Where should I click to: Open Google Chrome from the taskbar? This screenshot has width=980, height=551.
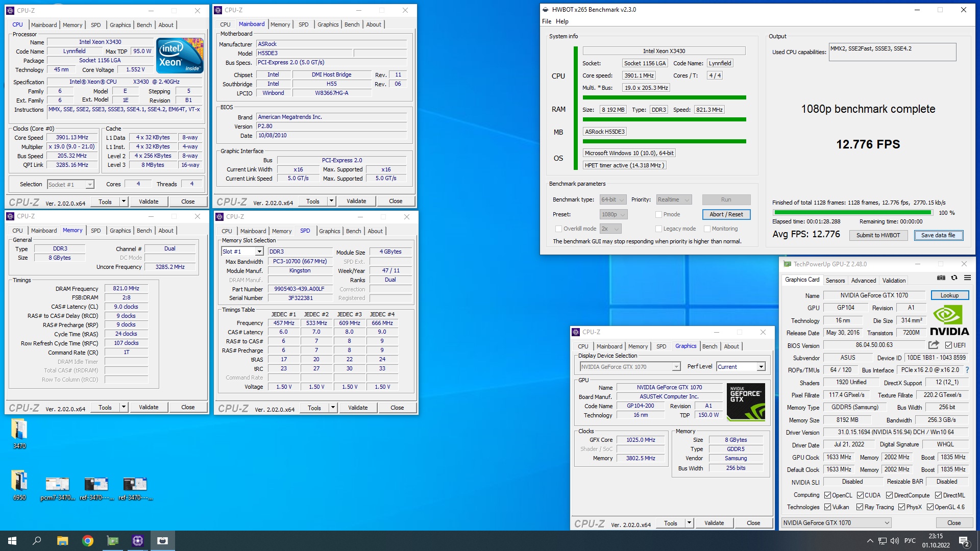(88, 541)
